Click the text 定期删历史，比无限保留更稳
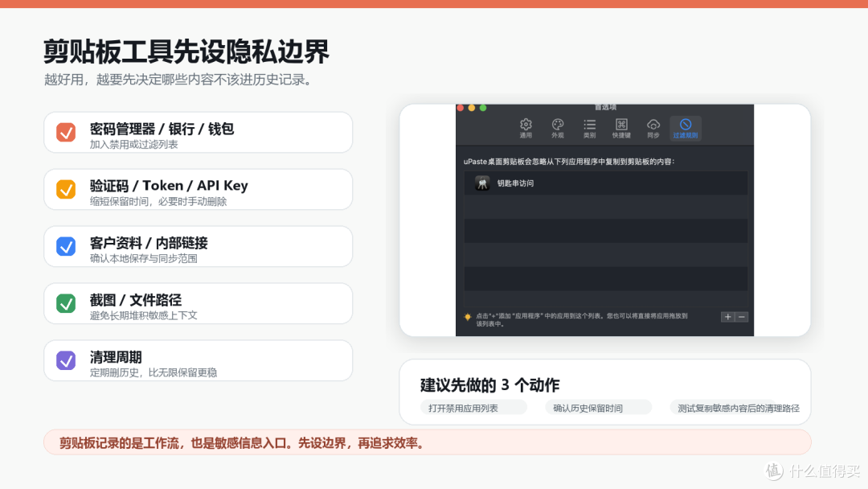Viewport: 868px width, 489px height. click(x=154, y=372)
